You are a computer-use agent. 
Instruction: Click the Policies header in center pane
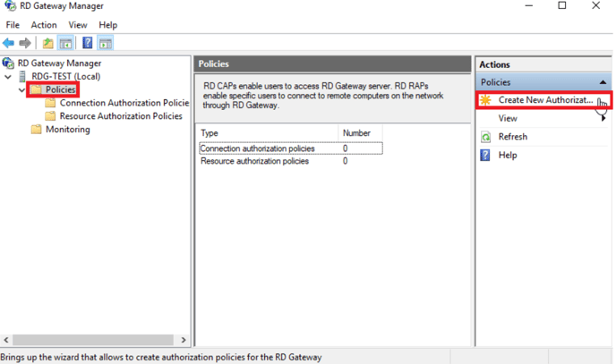pos(332,63)
